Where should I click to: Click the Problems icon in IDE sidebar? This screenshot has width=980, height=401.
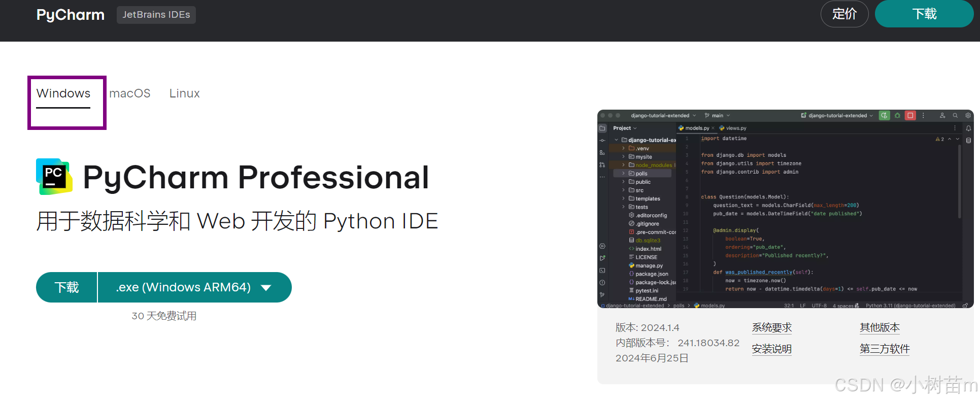click(x=602, y=283)
